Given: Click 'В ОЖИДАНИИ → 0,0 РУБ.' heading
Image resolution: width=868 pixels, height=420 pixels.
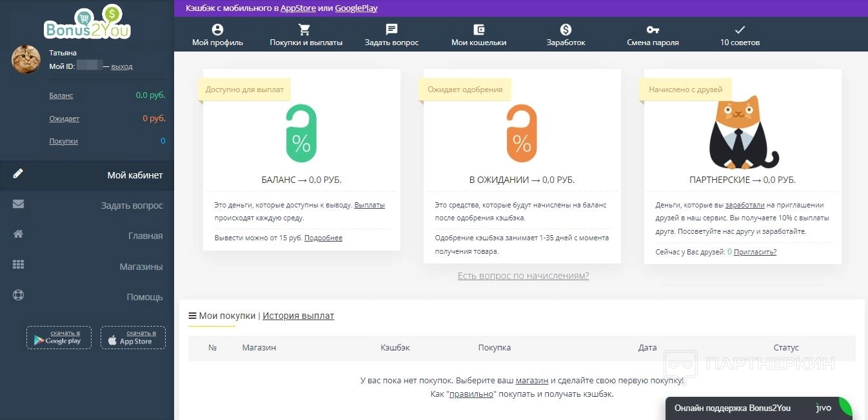Looking at the screenshot, I should [x=522, y=180].
